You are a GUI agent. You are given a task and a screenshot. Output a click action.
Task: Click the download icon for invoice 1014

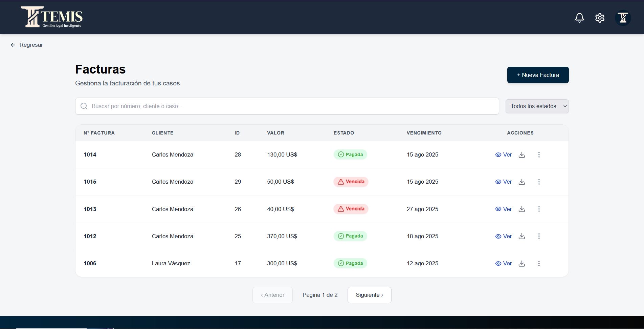click(521, 155)
